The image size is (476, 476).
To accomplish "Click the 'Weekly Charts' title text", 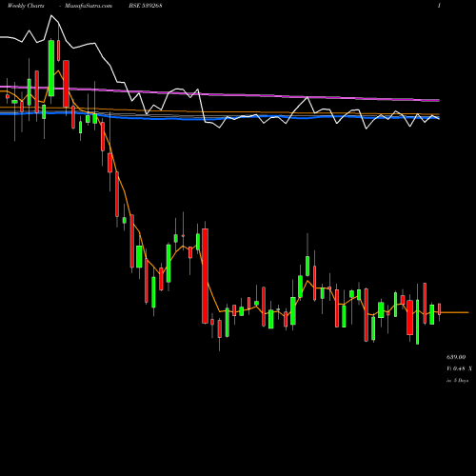I will 26,6.
